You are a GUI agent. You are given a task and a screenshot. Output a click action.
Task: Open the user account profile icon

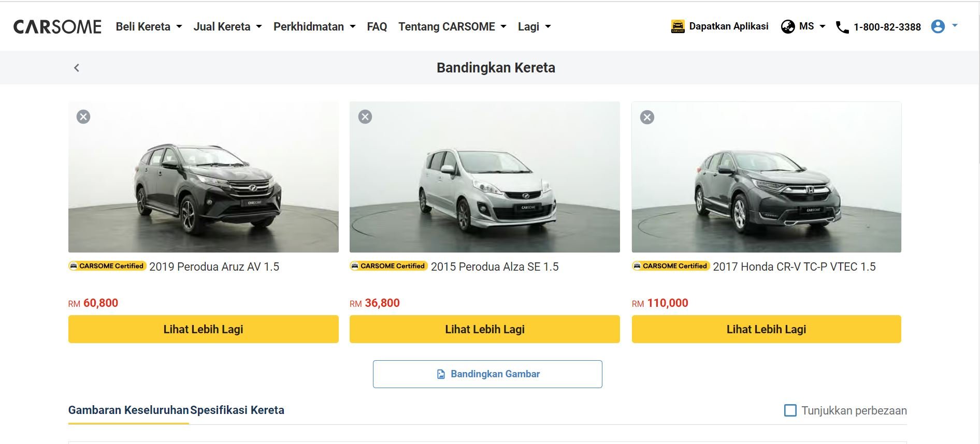click(x=938, y=26)
